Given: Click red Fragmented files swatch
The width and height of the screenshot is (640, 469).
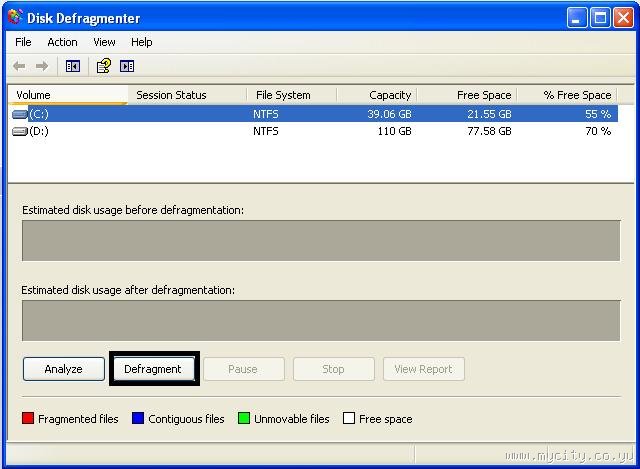Looking at the screenshot, I should click(28, 418).
